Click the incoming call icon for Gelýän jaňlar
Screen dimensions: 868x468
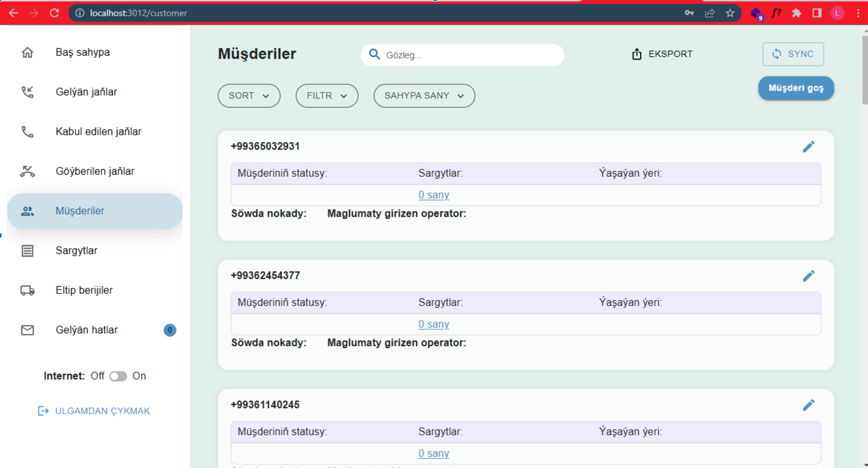[x=27, y=92]
